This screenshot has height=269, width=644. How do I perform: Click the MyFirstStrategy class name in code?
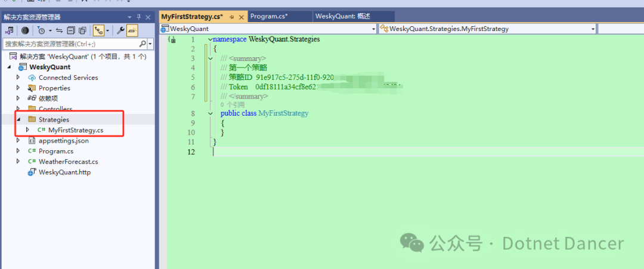[x=283, y=113]
